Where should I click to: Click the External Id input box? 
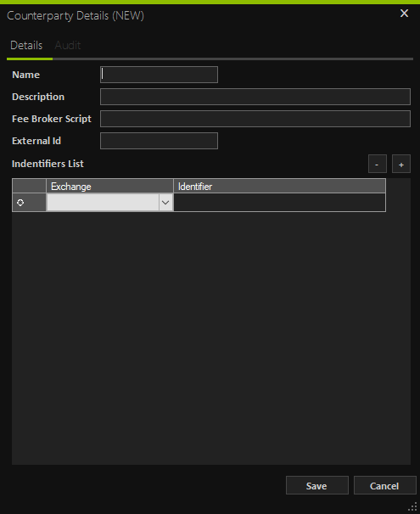[x=159, y=141]
